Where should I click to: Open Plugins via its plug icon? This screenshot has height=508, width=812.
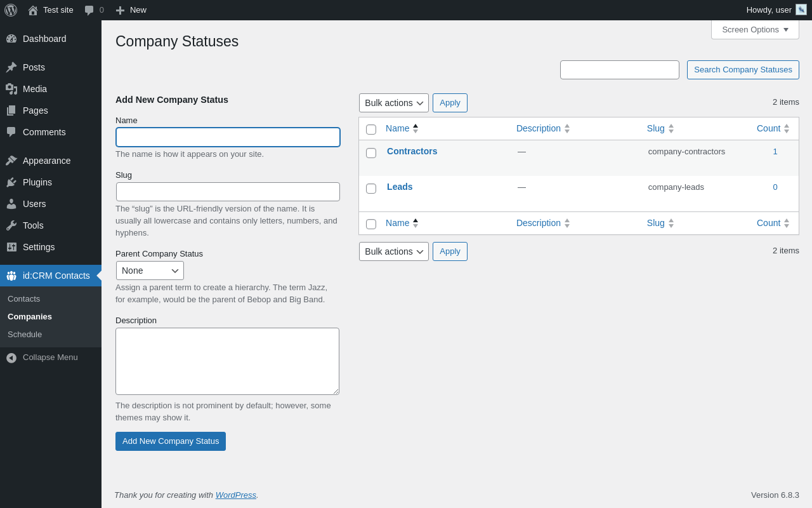(x=11, y=182)
